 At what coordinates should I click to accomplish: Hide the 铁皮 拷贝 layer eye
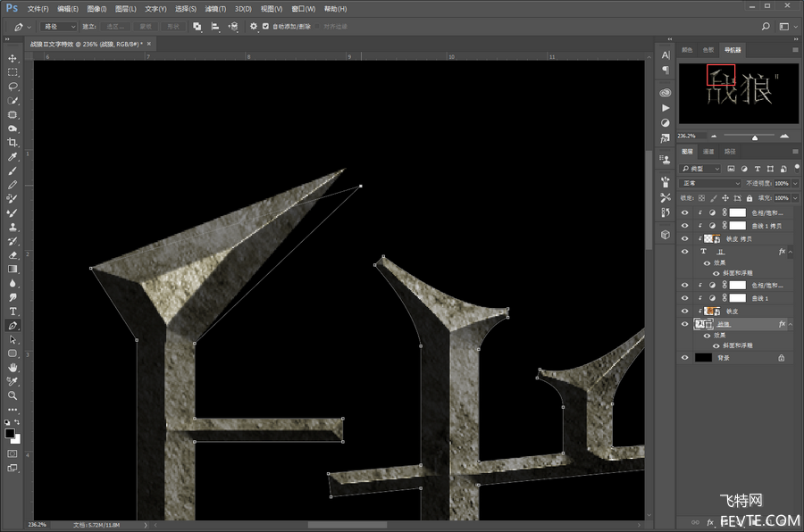click(x=685, y=238)
